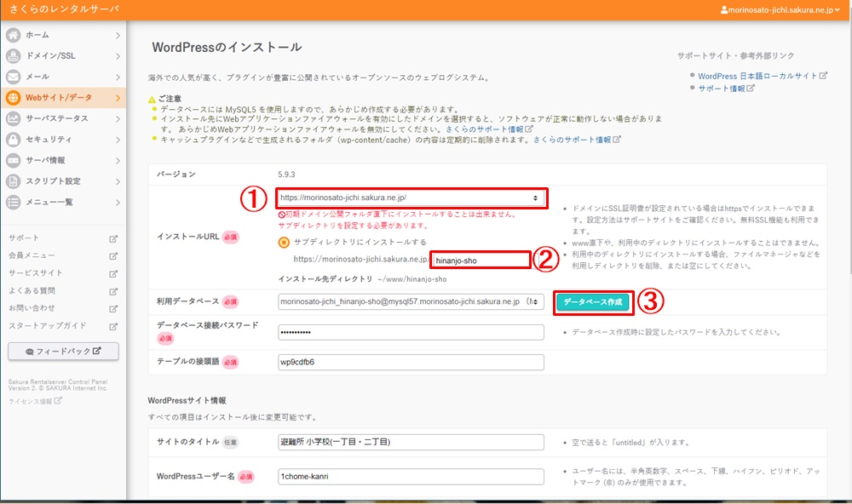Image resolution: width=852 pixels, height=504 pixels.
Task: Click the メール envelope icon
Action: (14, 77)
